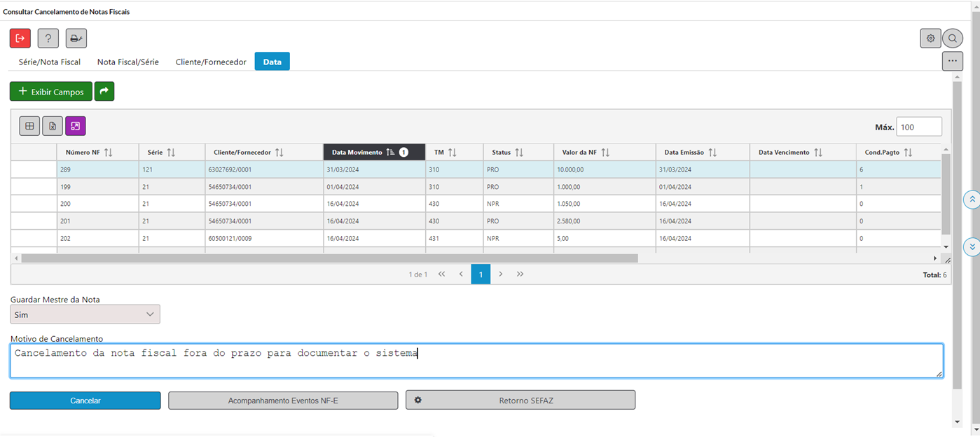980x437 pixels.
Task: Click the Cond.Pagto sort arrows
Action: pyautogui.click(x=908, y=152)
